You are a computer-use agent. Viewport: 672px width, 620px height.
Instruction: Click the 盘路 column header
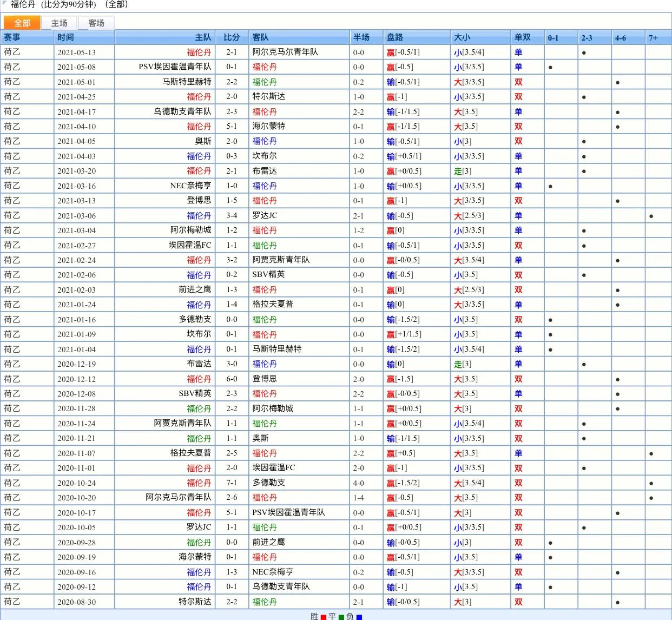395,37
